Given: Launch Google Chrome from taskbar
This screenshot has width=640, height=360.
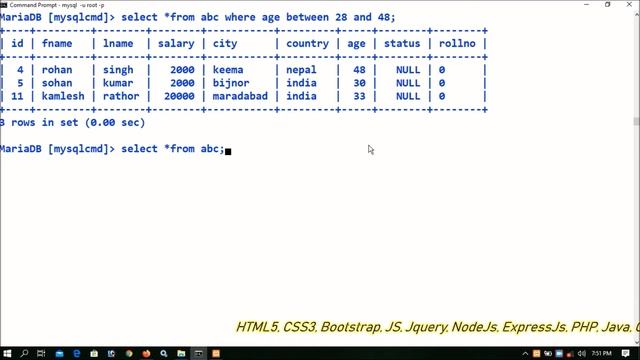Looking at the screenshot, I should pos(129,353).
